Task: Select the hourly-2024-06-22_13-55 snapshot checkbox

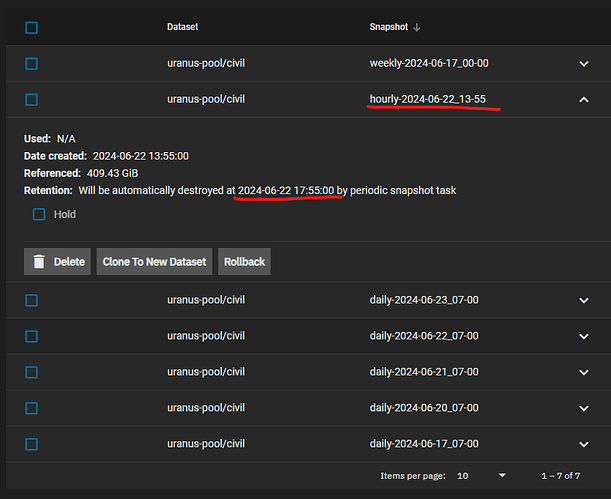Action: pos(31,99)
